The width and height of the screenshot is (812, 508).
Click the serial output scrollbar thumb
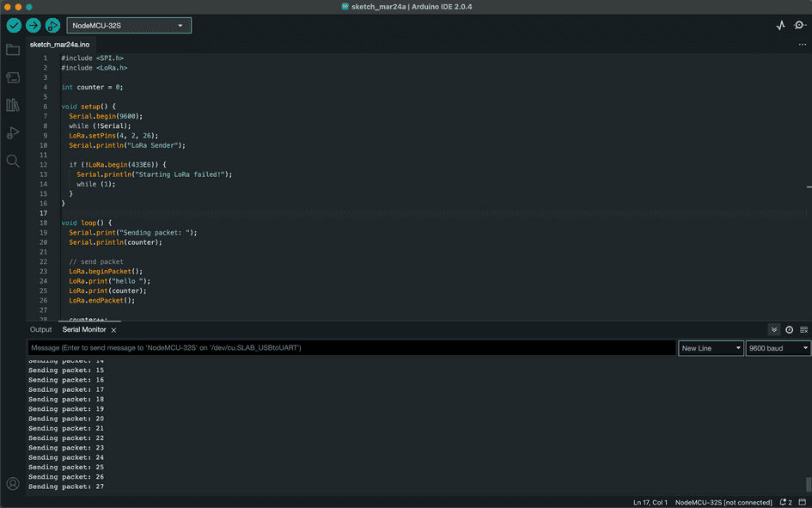click(809, 484)
